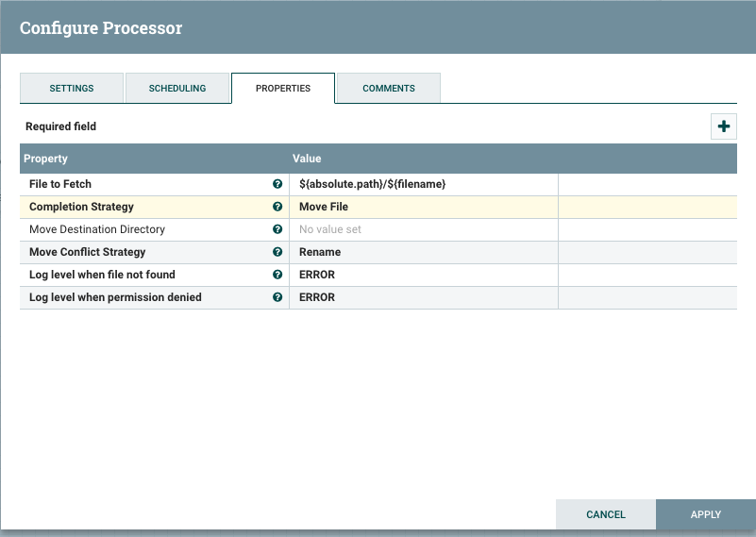This screenshot has width=756, height=537.
Task: Open help icon for Completion Strategy
Action: point(277,207)
